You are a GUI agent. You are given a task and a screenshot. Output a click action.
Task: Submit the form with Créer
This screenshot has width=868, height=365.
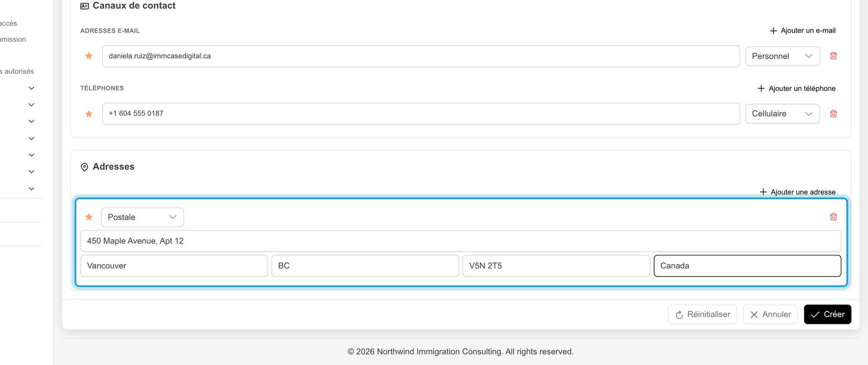[828, 315]
